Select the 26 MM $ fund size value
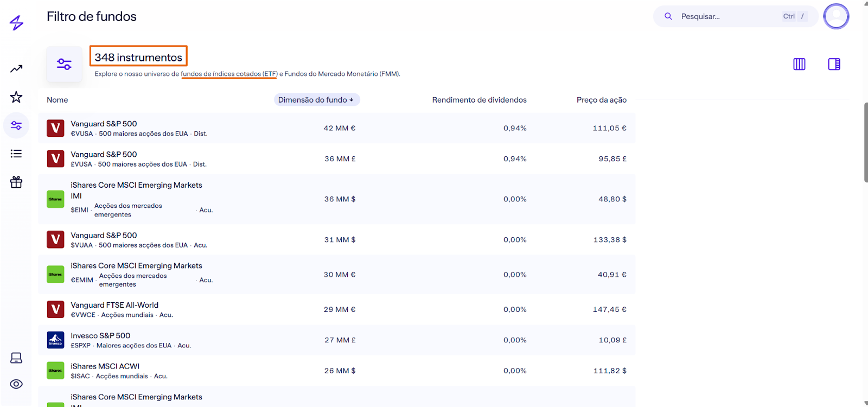The image size is (868, 407). coord(340,371)
